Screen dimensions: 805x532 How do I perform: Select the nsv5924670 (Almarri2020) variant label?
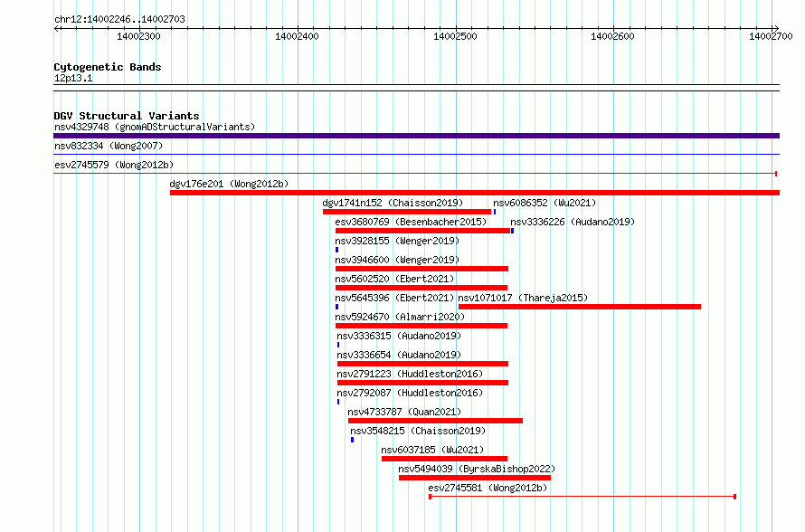pos(400,317)
